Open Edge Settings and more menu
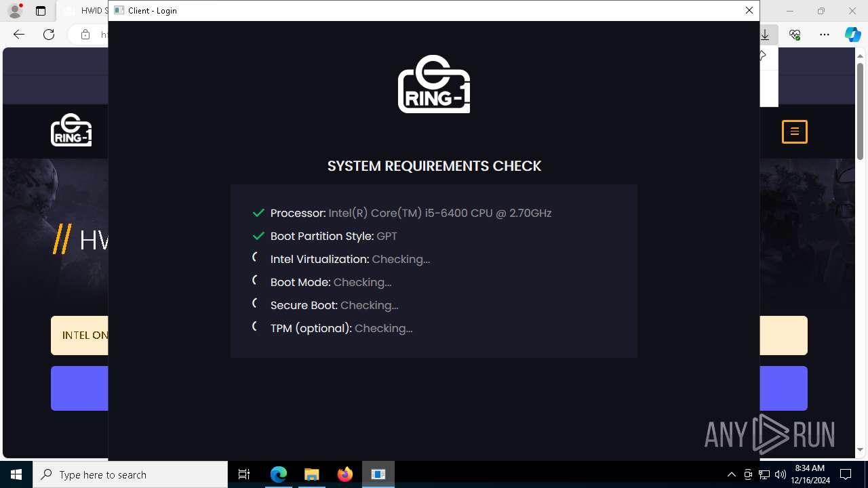 825,35
